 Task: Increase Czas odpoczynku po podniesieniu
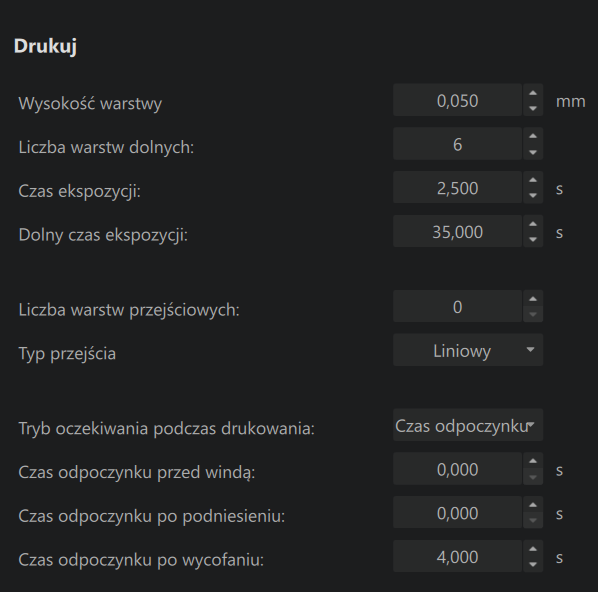[x=533, y=505]
